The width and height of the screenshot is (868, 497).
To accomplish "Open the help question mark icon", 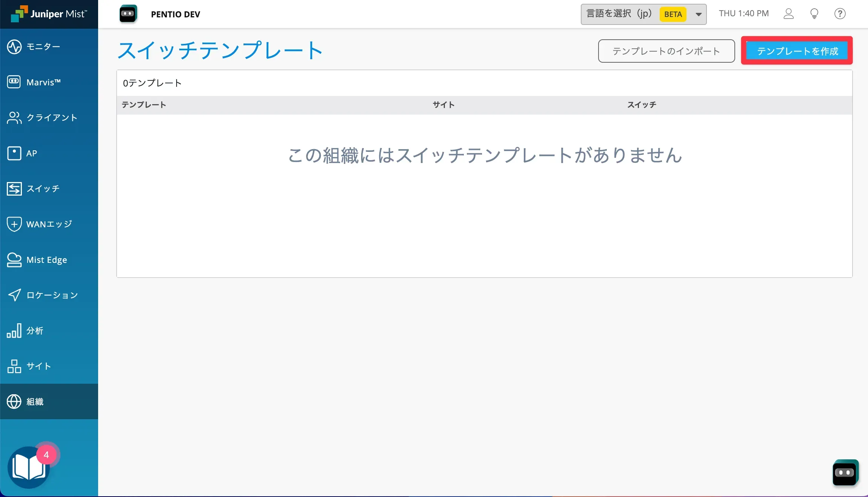I will [x=840, y=14].
